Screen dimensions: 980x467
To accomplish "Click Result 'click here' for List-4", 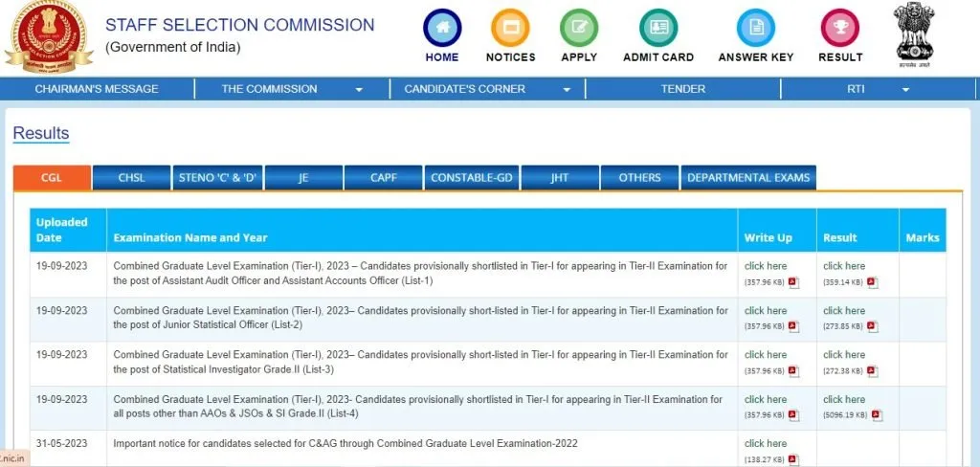I will tap(844, 399).
